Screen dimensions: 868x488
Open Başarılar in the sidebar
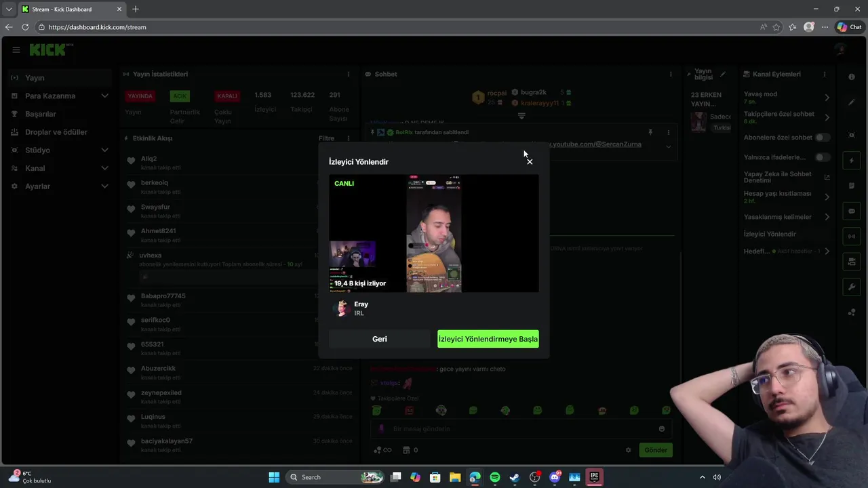60,114
